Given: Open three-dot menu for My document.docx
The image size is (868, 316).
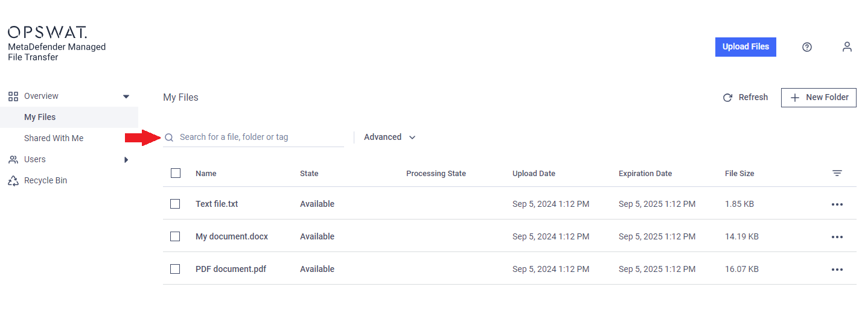Looking at the screenshot, I should pyautogui.click(x=837, y=237).
